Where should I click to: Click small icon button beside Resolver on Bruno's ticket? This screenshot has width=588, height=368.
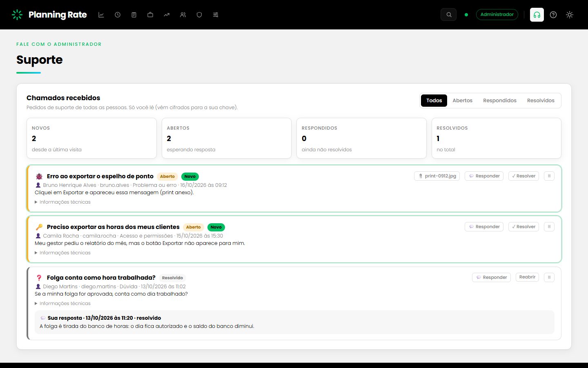pyautogui.click(x=549, y=176)
